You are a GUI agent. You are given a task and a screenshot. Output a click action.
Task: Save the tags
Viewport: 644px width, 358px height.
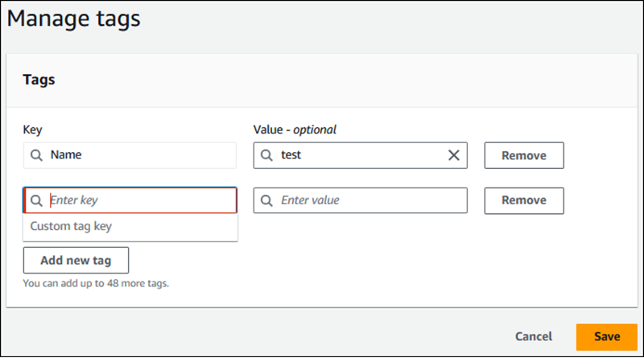coord(606,336)
